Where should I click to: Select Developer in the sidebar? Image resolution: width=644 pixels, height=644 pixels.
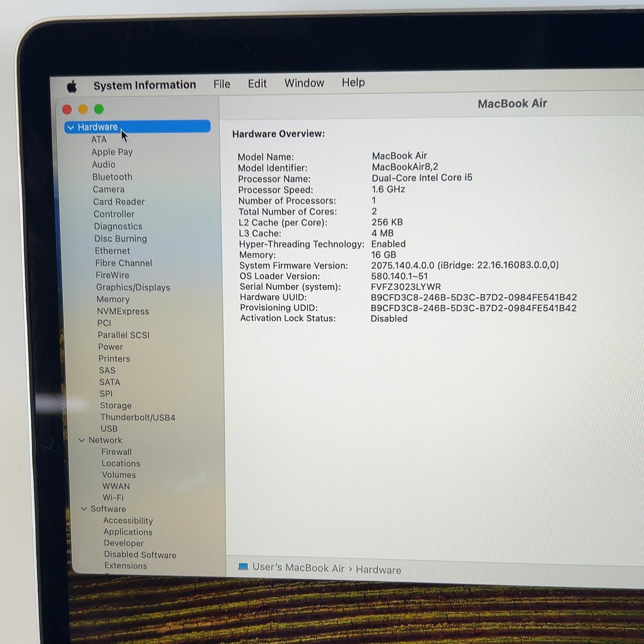[124, 543]
